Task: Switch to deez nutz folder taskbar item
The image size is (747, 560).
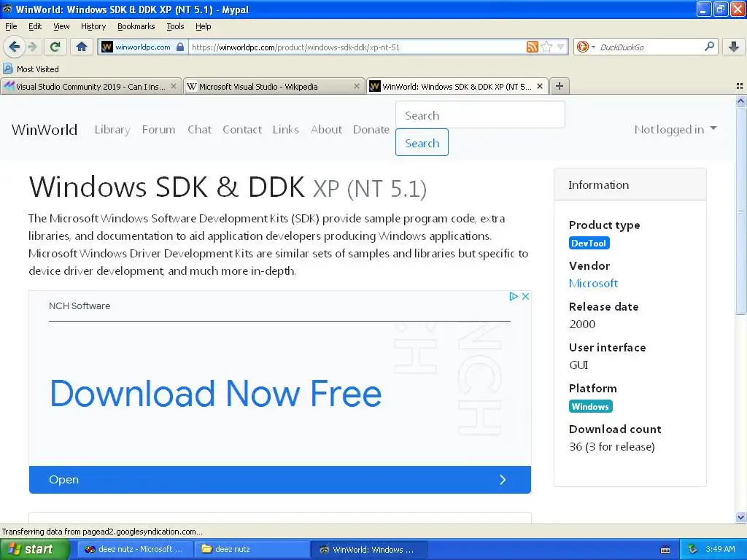Action: pyautogui.click(x=252, y=549)
